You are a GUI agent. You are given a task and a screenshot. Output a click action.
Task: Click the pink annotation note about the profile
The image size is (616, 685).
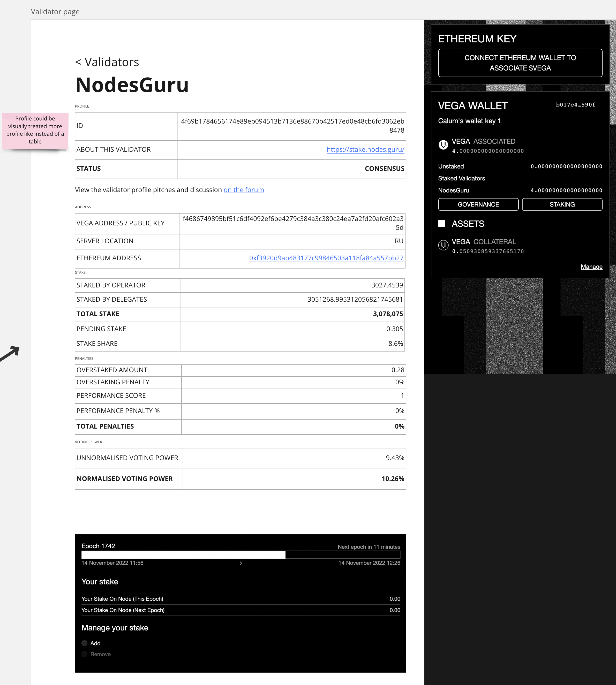coord(35,130)
